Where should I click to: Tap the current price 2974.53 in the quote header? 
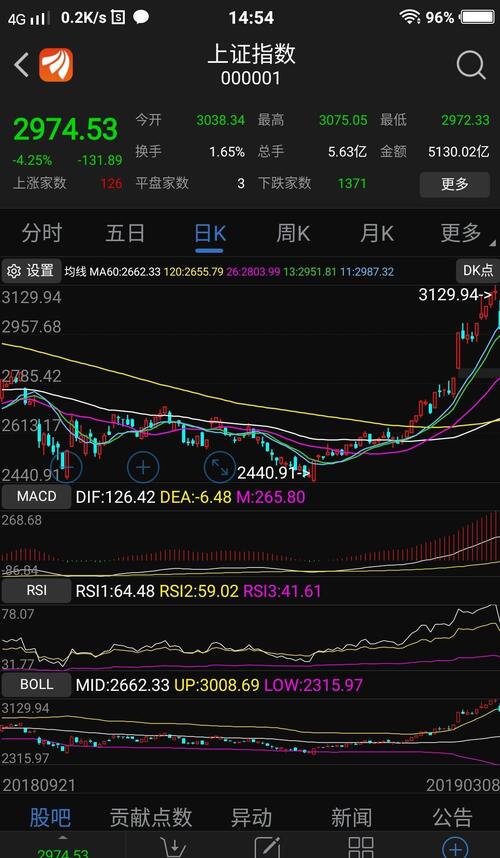tap(65, 129)
